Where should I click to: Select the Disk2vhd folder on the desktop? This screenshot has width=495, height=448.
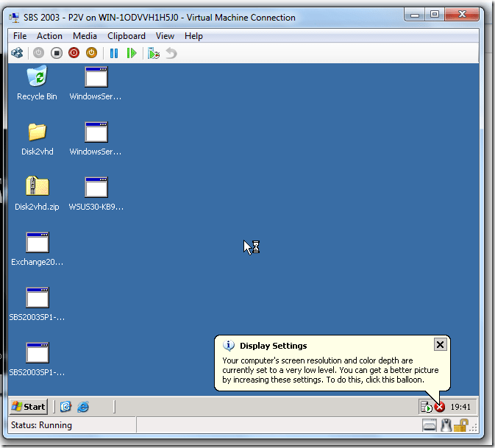pos(37,133)
